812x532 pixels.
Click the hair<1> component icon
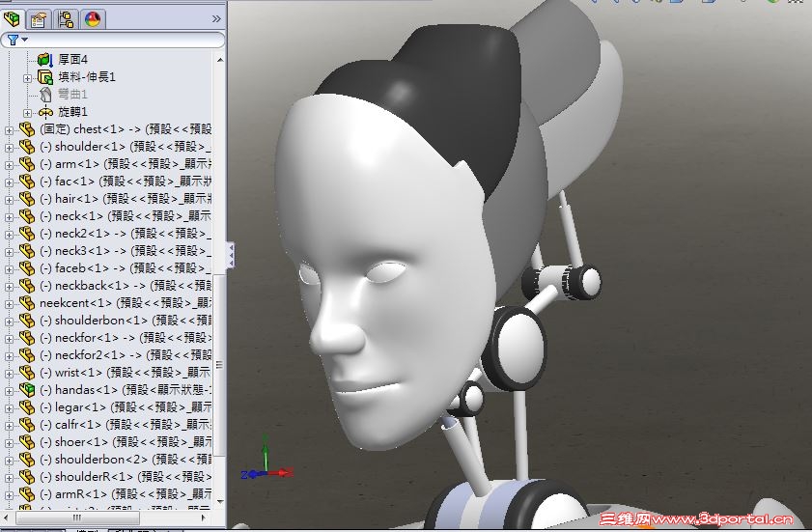(x=26, y=199)
